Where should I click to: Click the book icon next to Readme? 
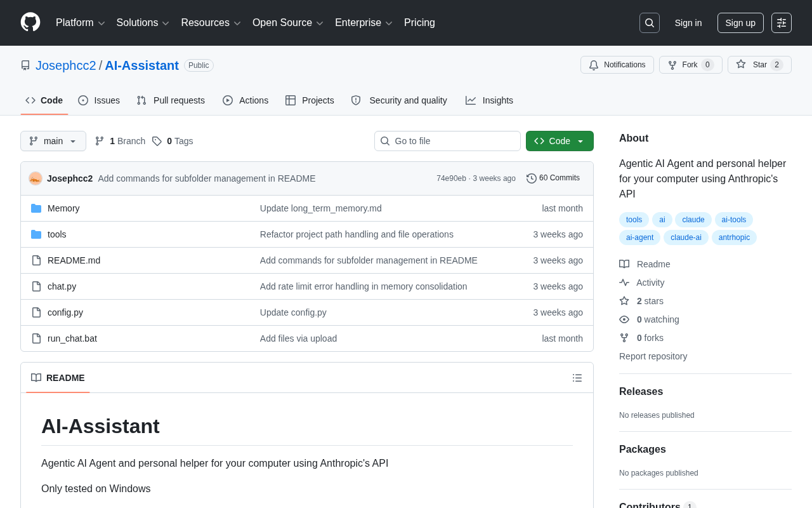tap(624, 264)
